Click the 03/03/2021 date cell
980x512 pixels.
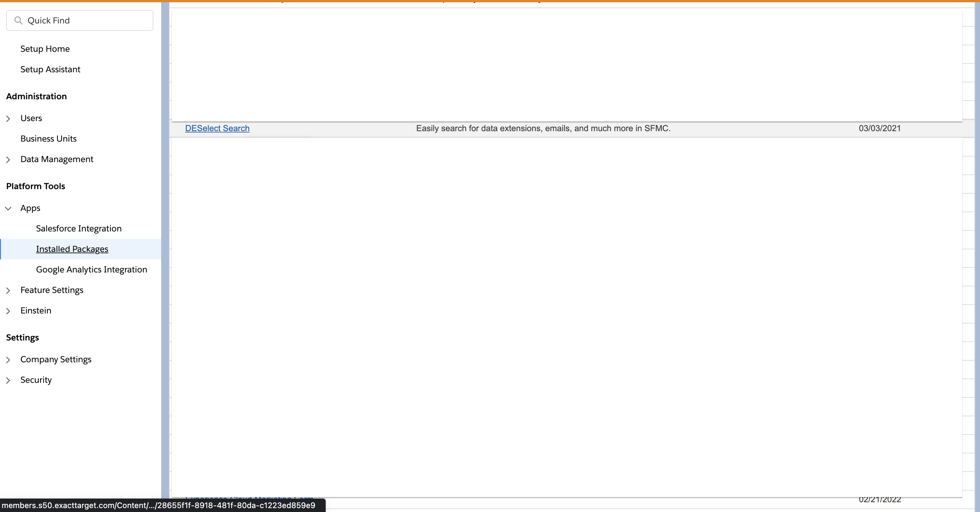(x=880, y=128)
